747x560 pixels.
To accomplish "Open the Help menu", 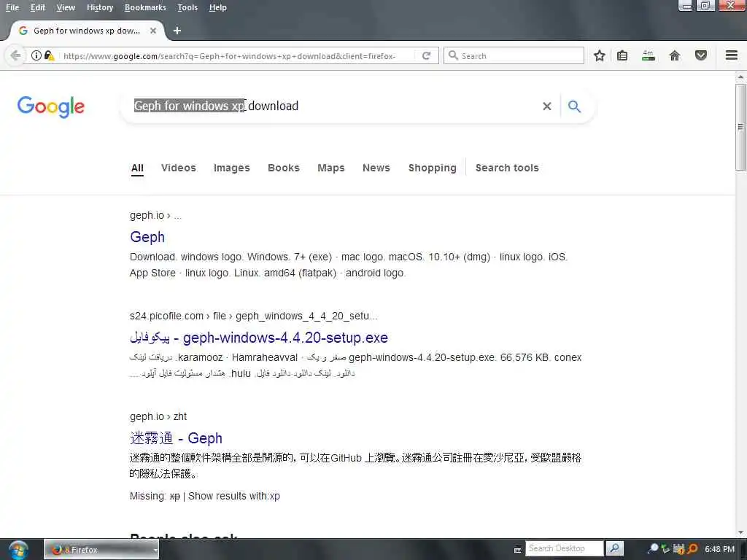I will (217, 7).
